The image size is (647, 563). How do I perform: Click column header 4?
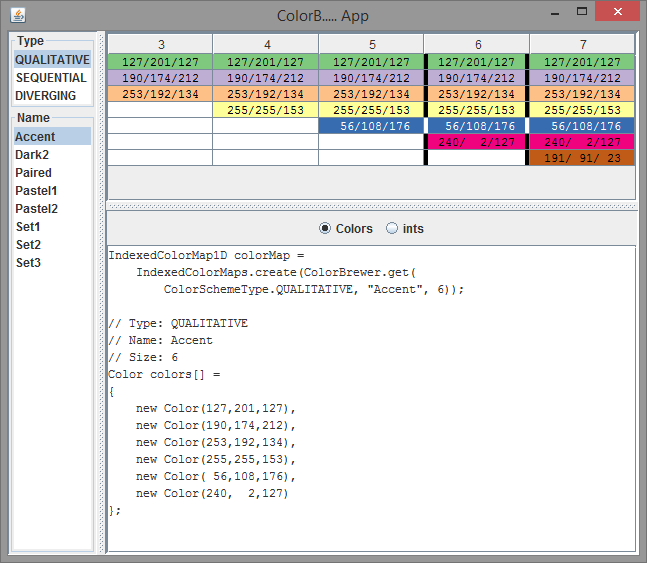pos(266,44)
